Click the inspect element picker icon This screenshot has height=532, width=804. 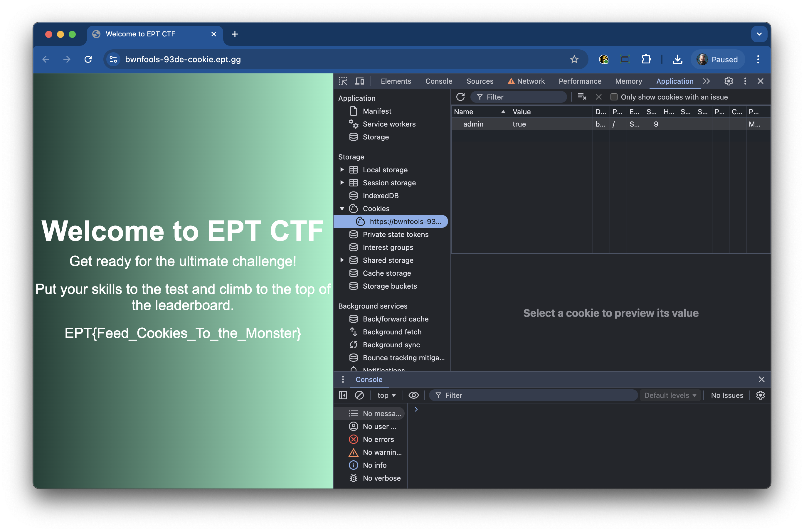(x=343, y=81)
